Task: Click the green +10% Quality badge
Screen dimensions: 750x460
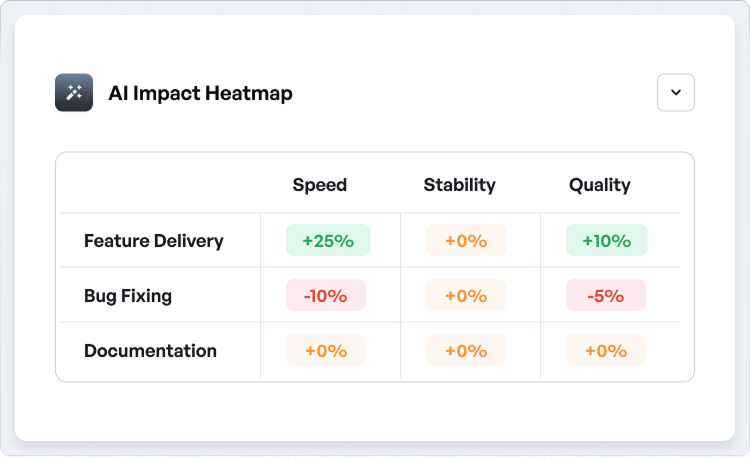Action: coord(607,241)
